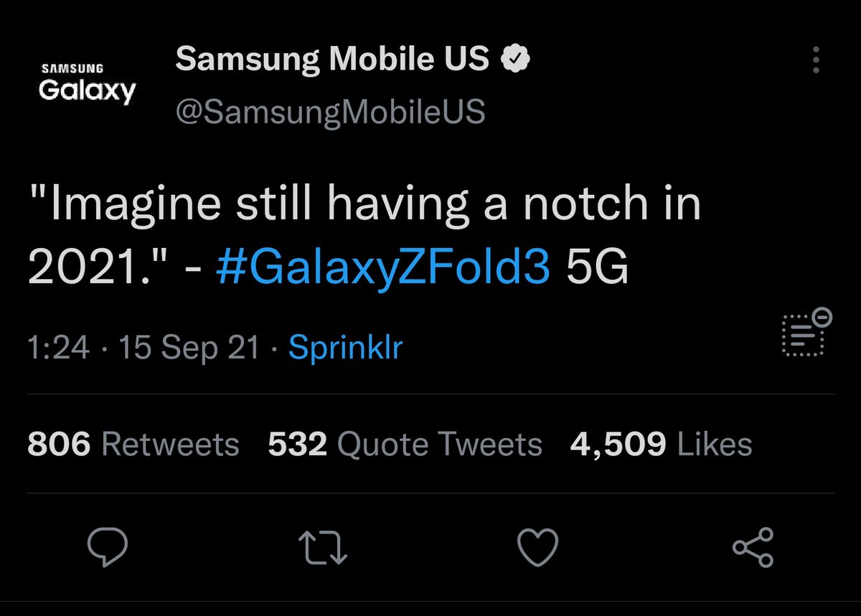This screenshot has width=861, height=616.
Task: Open the #GalaxyZFold3 hashtag
Action: click(383, 268)
